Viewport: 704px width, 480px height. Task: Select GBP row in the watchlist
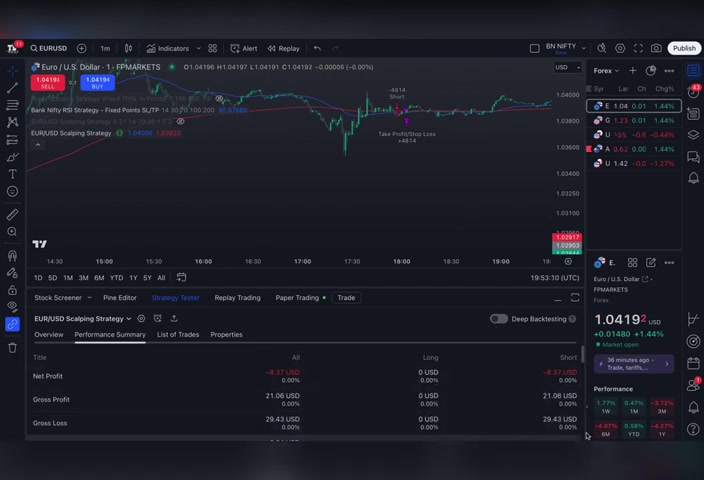(634, 120)
